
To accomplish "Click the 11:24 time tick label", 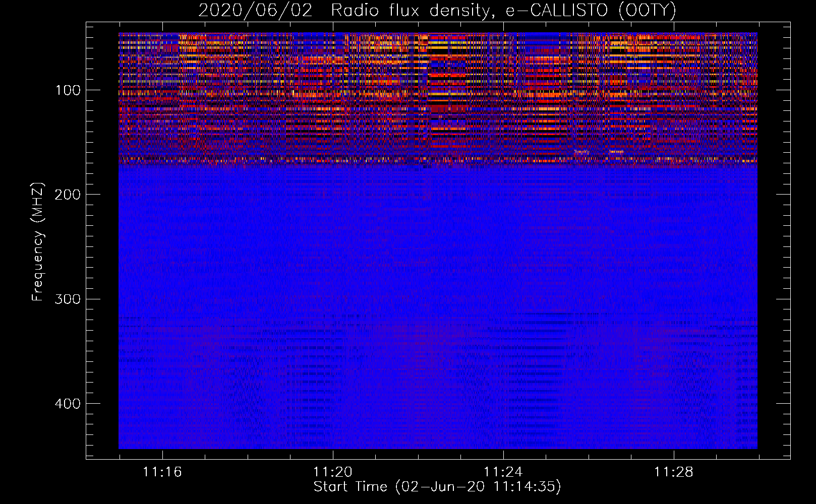I will coord(503,472).
